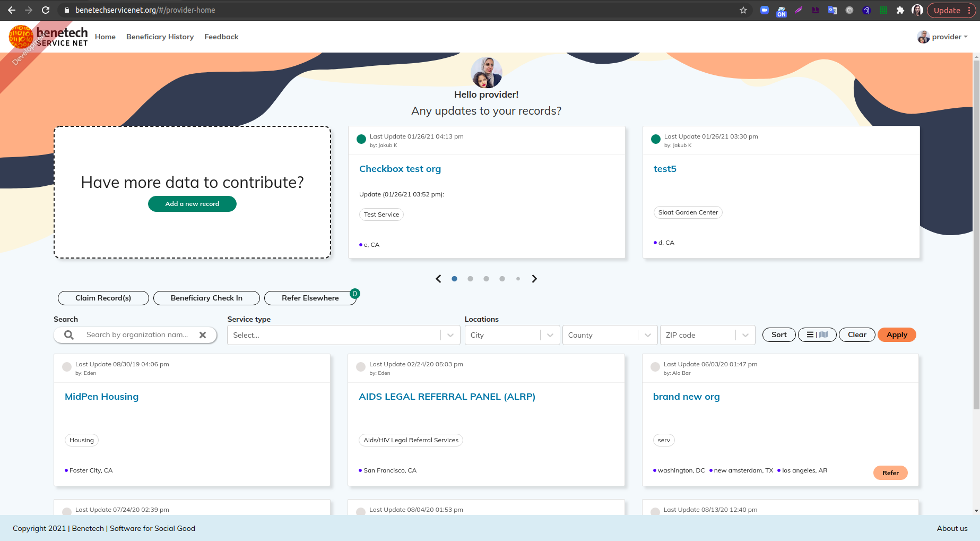Image resolution: width=980 pixels, height=541 pixels.
Task: Advance carousel with the right arrow
Action: coord(534,278)
